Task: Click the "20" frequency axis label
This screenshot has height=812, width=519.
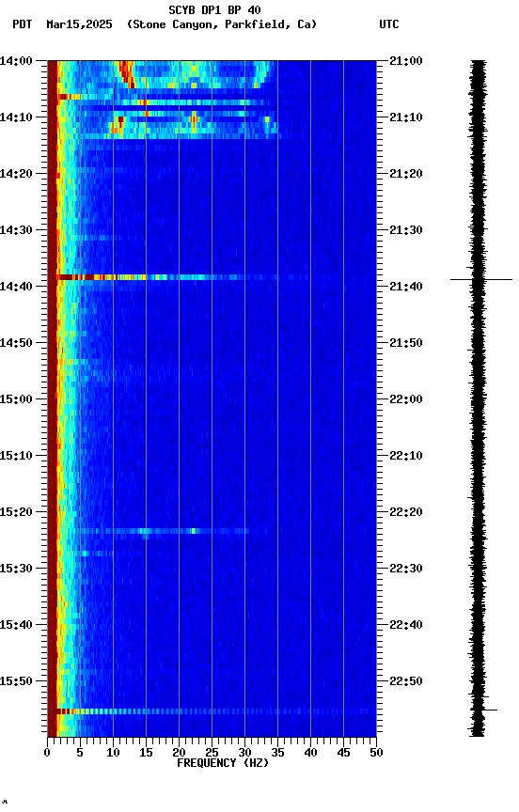Action: click(179, 753)
